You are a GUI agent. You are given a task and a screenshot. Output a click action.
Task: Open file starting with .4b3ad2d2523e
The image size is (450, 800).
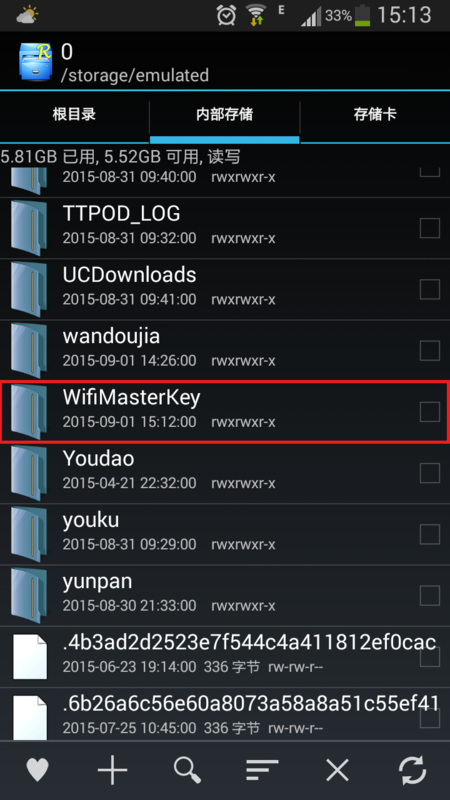coord(225,656)
